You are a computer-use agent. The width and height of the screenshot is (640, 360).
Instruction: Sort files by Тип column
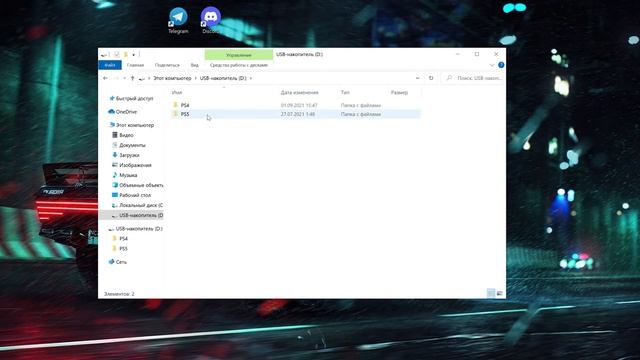[x=345, y=93]
